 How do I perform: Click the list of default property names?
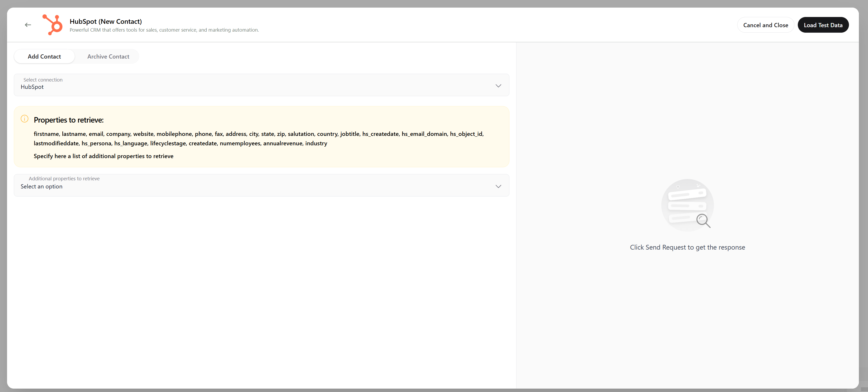pyautogui.click(x=258, y=139)
